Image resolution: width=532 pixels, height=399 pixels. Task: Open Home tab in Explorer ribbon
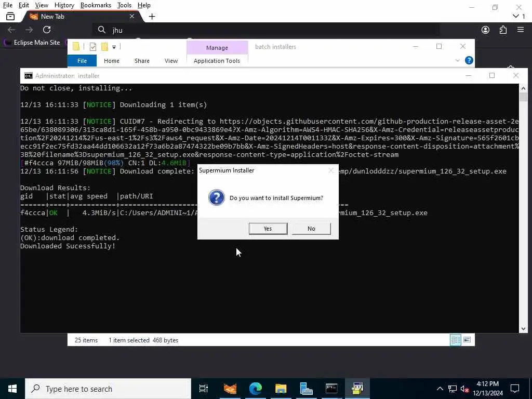(112, 61)
